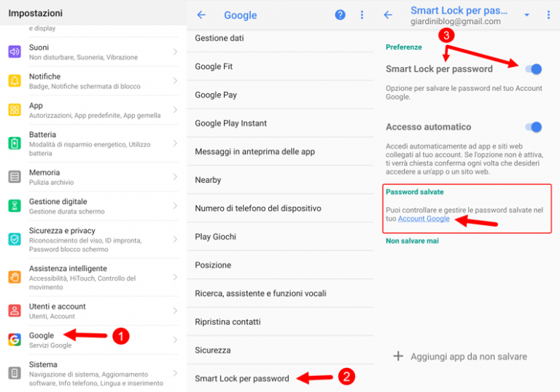Click the Notifiche bell icon

pos(15,81)
